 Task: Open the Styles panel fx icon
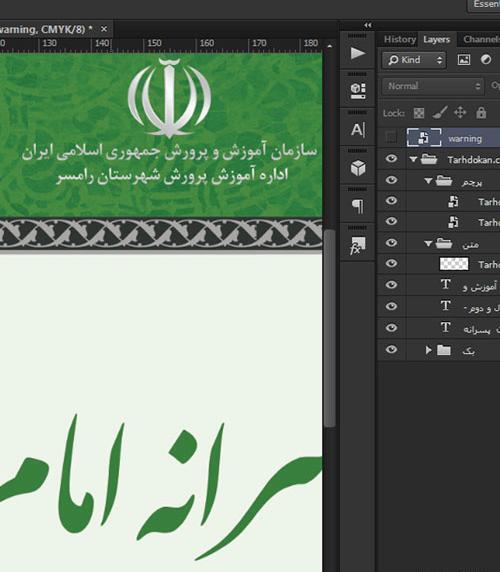(x=357, y=246)
